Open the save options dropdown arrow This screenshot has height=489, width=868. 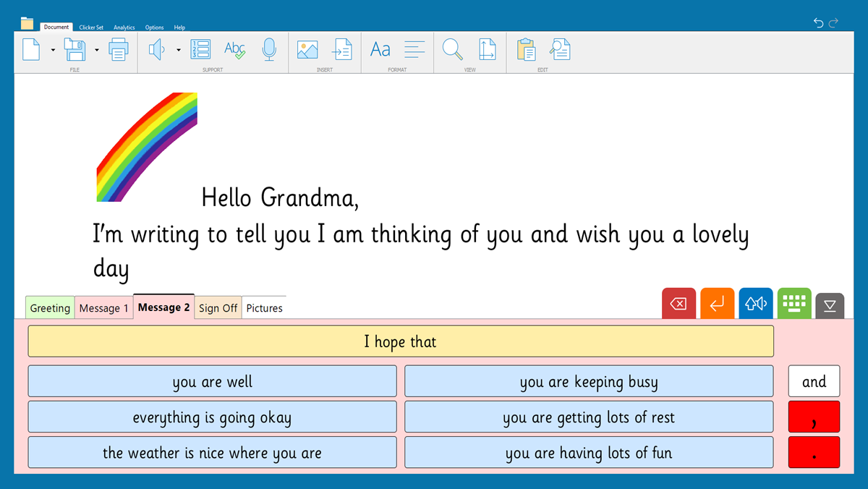(96, 50)
